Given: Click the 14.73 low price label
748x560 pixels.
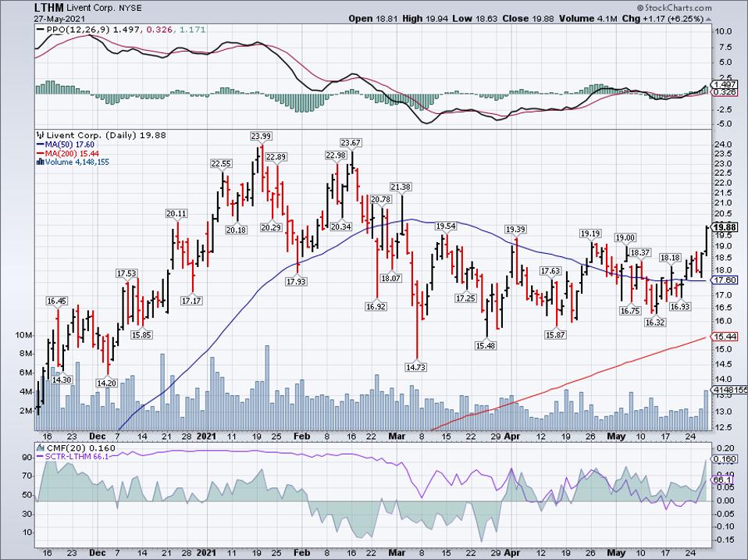Looking at the screenshot, I should (418, 366).
